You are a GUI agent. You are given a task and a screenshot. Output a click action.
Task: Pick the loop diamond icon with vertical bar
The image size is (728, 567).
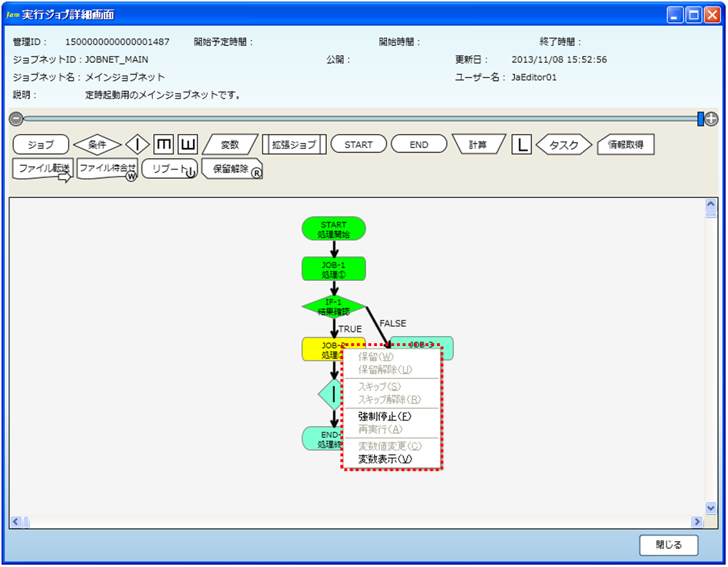coord(137,144)
